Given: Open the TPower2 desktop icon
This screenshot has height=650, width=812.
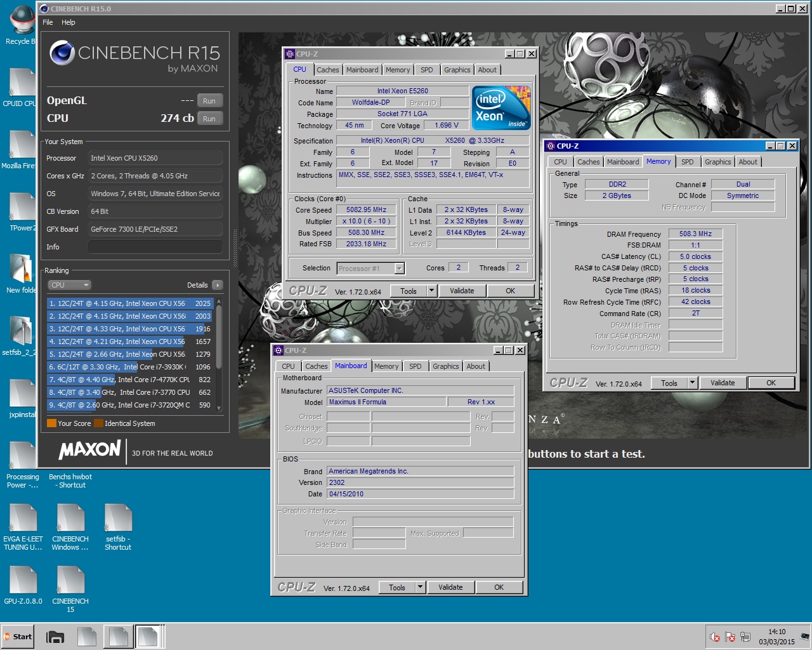Looking at the screenshot, I should (x=22, y=212).
